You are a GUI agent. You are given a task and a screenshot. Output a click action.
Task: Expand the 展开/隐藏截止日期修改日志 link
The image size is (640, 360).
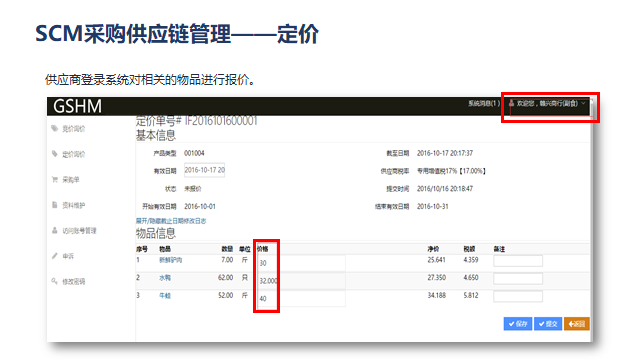tap(171, 221)
